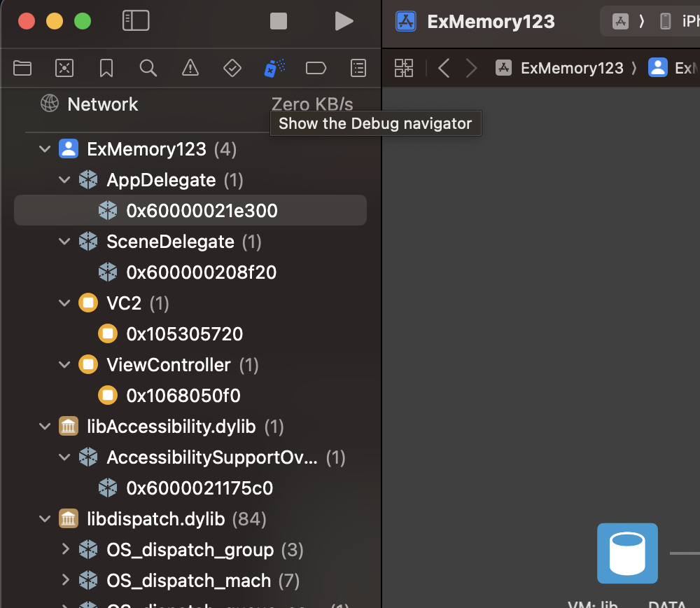Image resolution: width=700 pixels, height=608 pixels.
Task: Expand the OS_dispatch_mach (7) node
Action: pyautogui.click(x=65, y=580)
